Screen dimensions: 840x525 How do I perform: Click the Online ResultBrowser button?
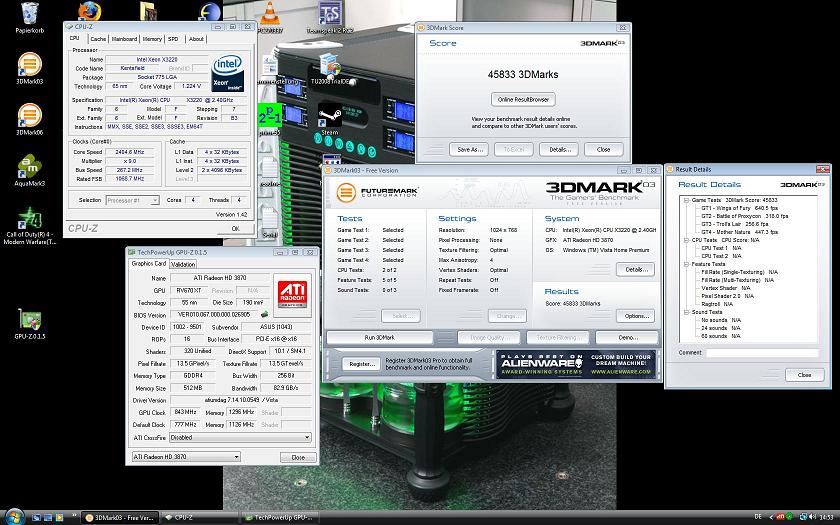[x=523, y=100]
